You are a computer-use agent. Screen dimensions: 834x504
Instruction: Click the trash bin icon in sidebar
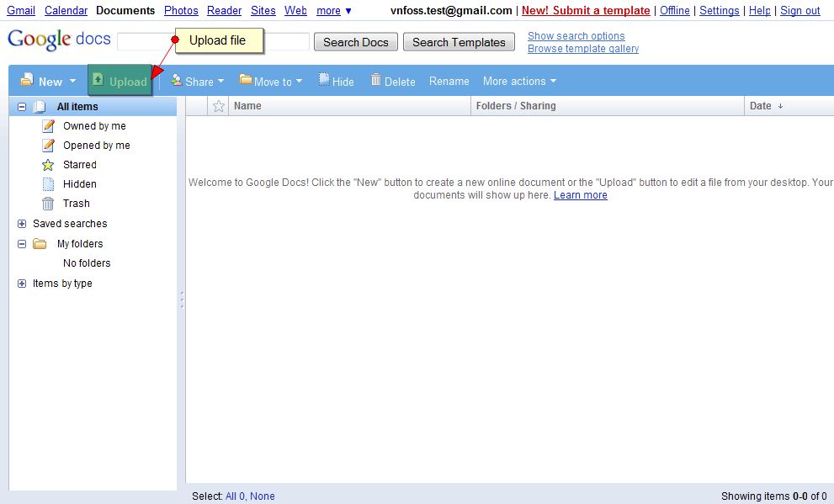tap(48, 204)
